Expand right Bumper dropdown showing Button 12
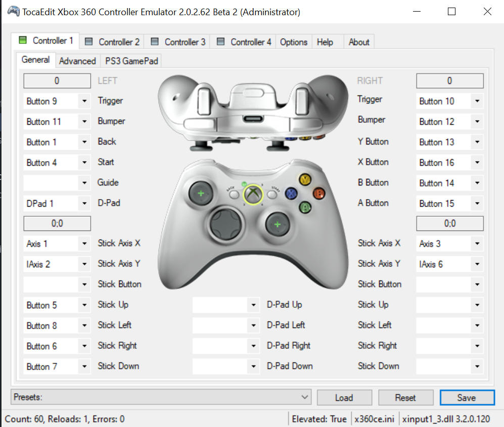 click(450, 122)
